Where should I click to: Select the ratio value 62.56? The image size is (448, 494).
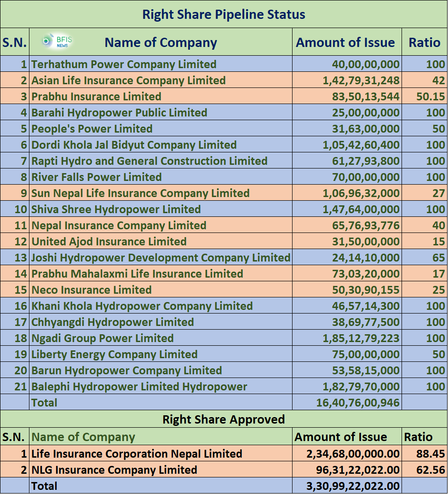point(431,470)
